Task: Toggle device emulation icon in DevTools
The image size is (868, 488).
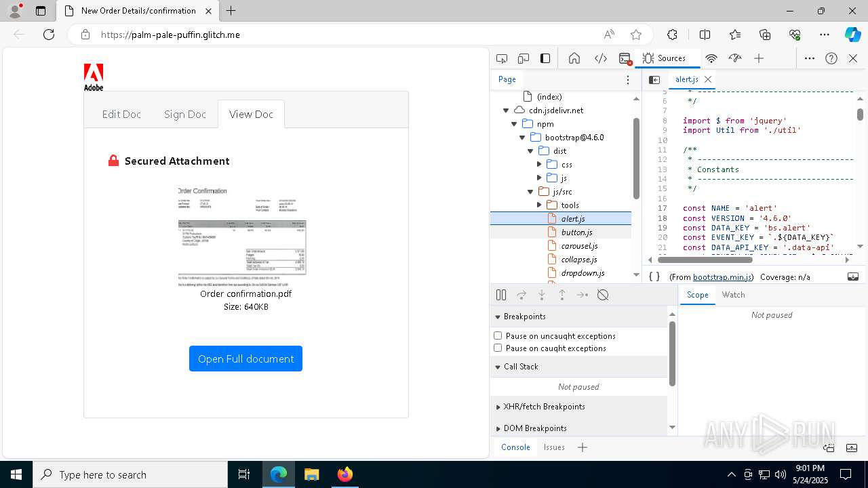Action: click(524, 58)
